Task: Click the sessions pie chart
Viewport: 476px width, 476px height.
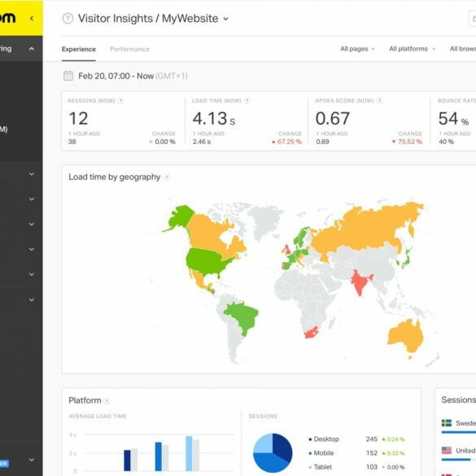Action: 273,453
